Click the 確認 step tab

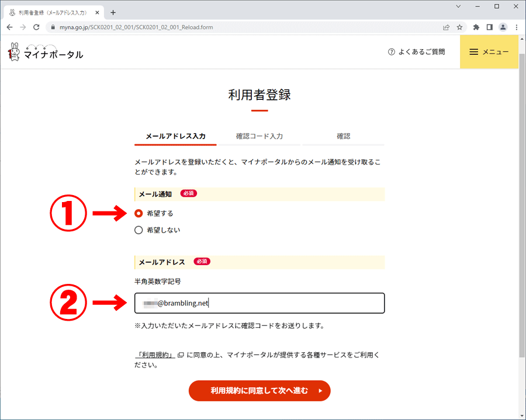point(344,136)
